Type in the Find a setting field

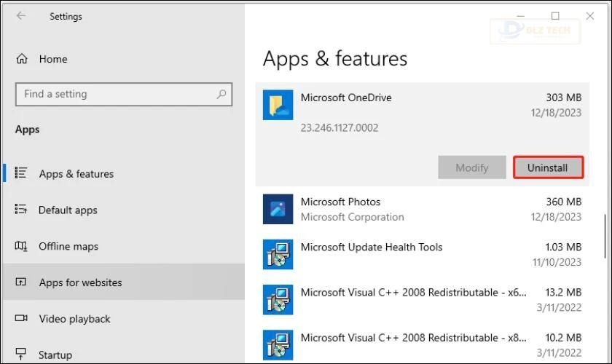click(117, 94)
